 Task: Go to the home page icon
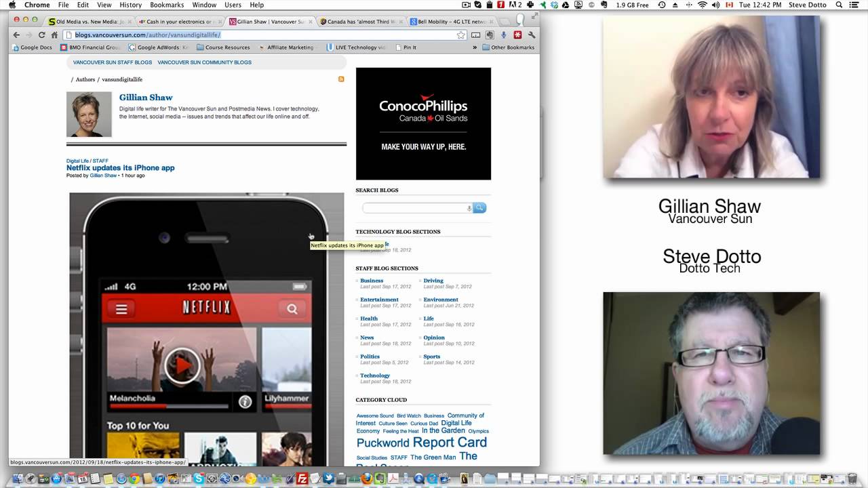click(54, 35)
